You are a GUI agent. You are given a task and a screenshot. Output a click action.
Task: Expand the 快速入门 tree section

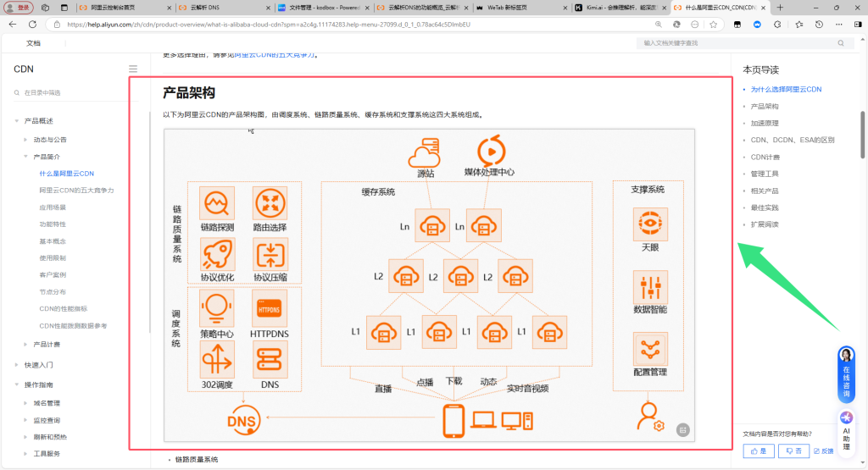(x=17, y=365)
